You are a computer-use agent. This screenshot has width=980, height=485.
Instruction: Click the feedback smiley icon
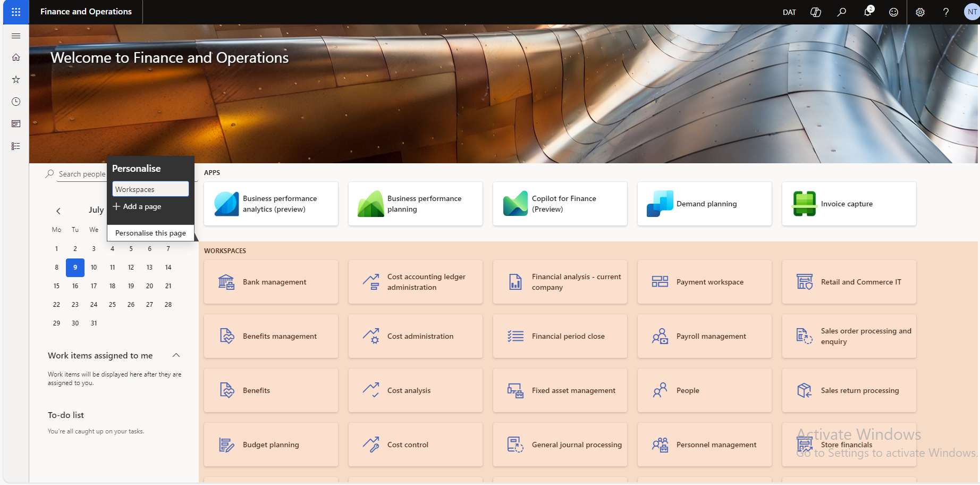[893, 12]
